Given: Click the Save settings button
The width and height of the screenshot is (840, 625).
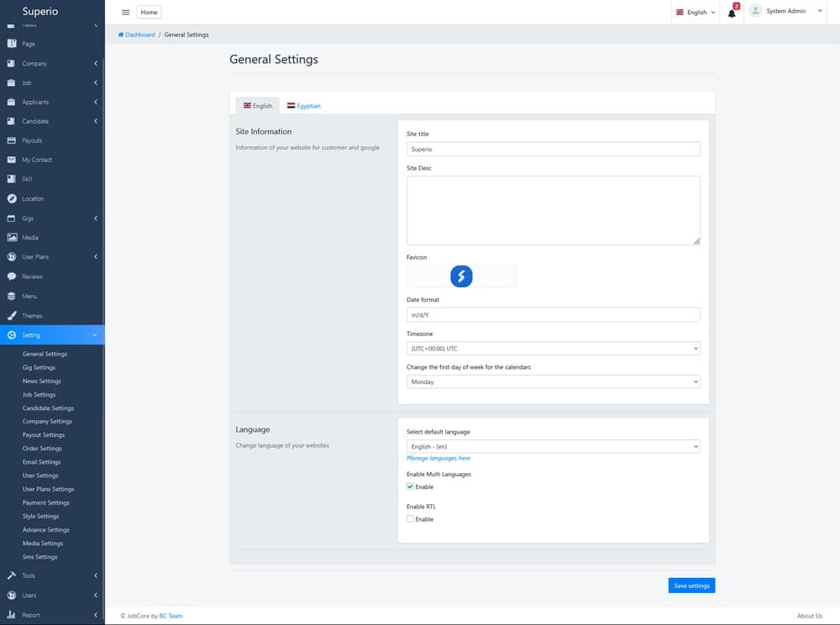Looking at the screenshot, I should (x=691, y=586).
